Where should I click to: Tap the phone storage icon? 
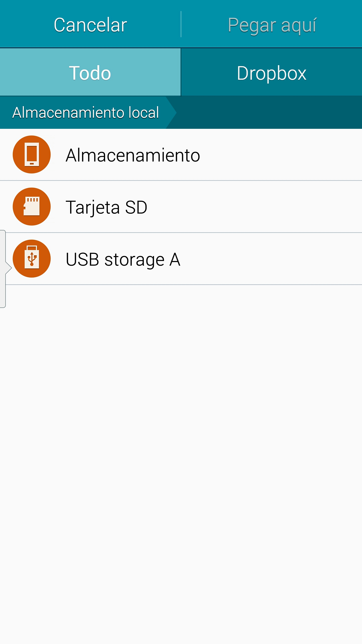point(32,154)
